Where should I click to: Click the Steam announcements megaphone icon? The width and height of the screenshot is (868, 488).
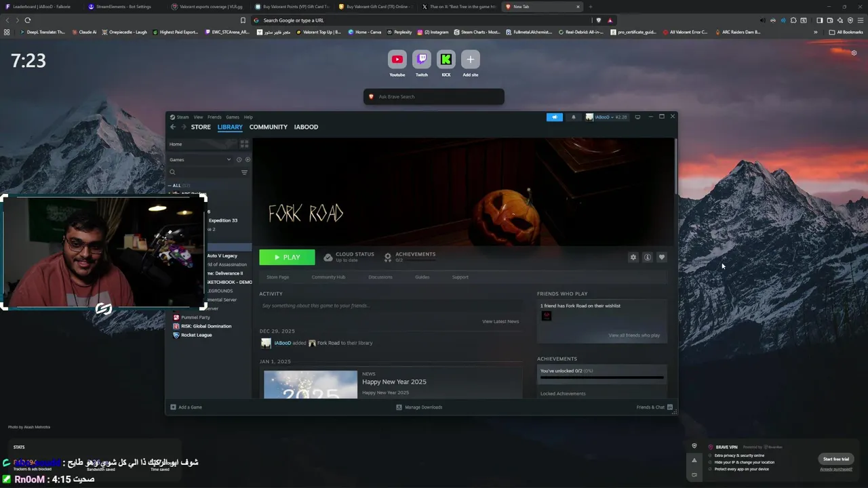pyautogui.click(x=554, y=117)
